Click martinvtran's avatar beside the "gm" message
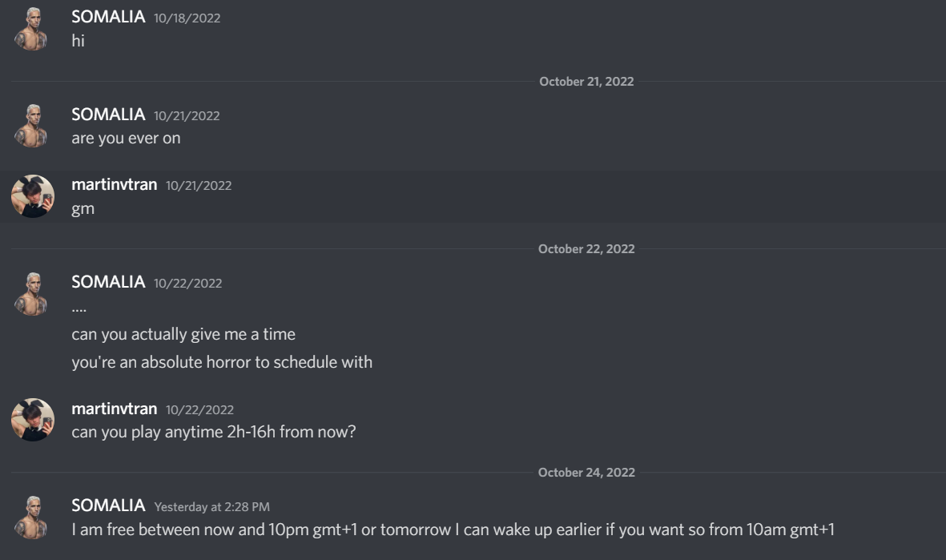Image resolution: width=946 pixels, height=560 pixels. click(33, 196)
